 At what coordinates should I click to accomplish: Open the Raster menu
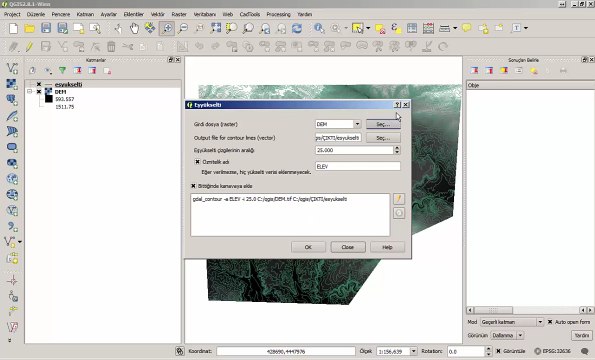(x=179, y=14)
